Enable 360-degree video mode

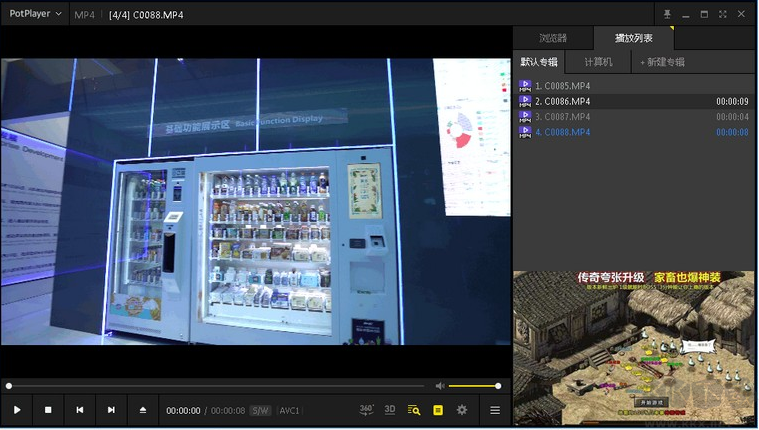point(366,410)
